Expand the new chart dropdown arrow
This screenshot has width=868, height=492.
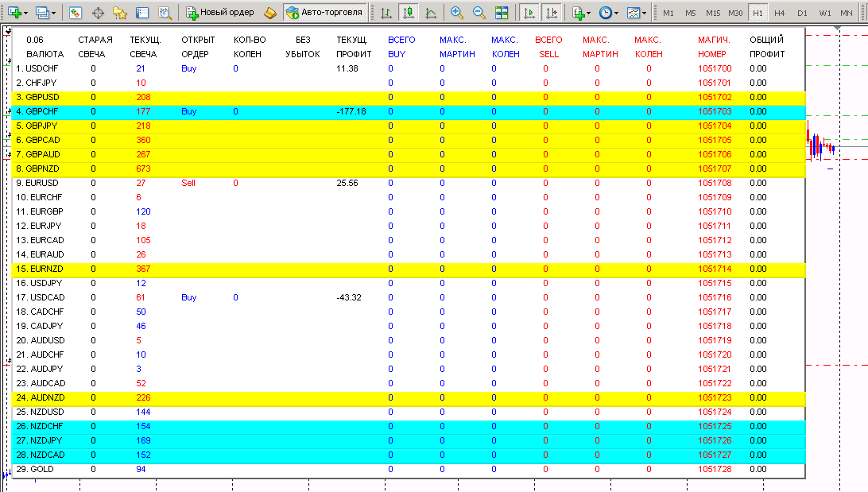pos(26,13)
